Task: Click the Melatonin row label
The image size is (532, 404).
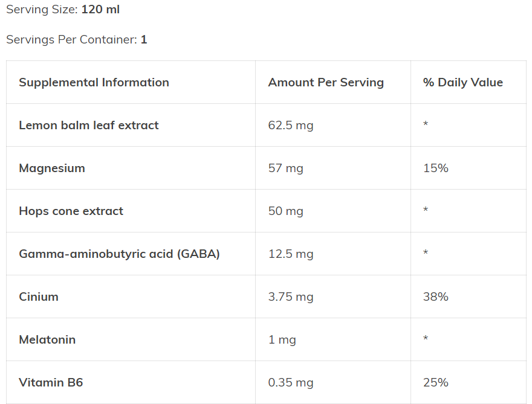Action: pos(47,339)
